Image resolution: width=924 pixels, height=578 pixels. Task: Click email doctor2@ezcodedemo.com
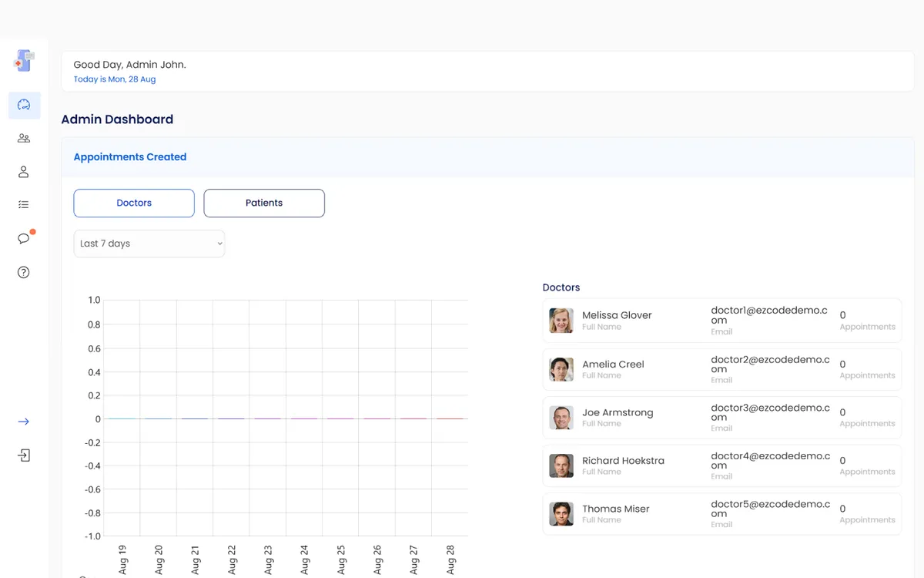(770, 364)
